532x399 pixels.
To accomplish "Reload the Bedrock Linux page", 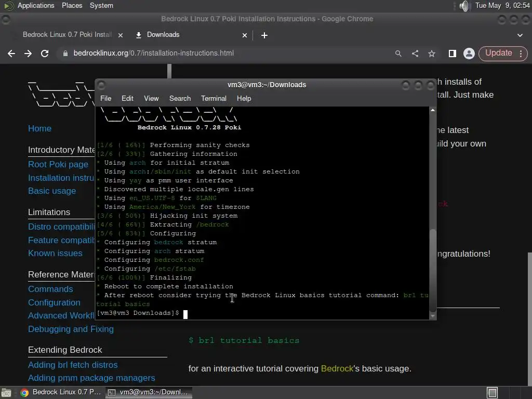I will (45, 54).
